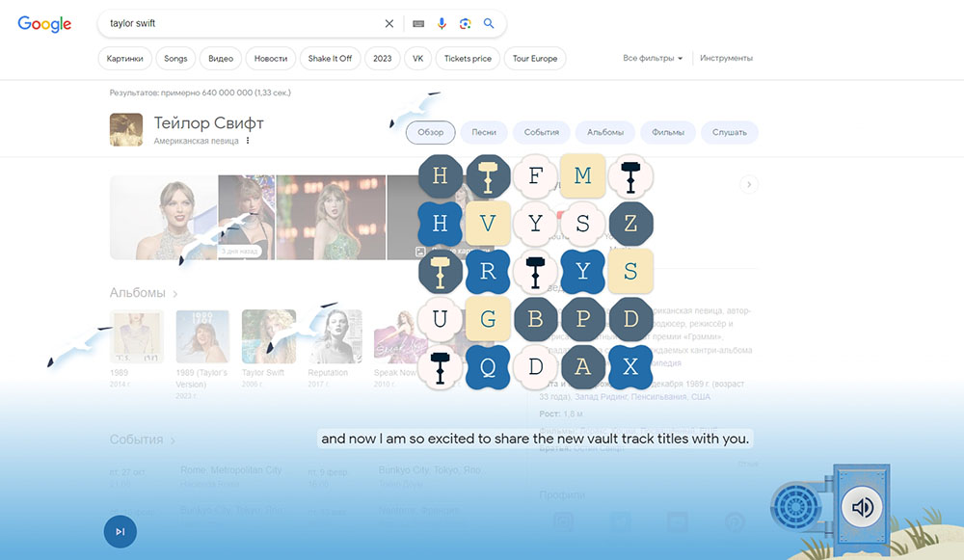Start voice search with the microphone icon
The width and height of the screenshot is (964, 560).
pos(442,23)
